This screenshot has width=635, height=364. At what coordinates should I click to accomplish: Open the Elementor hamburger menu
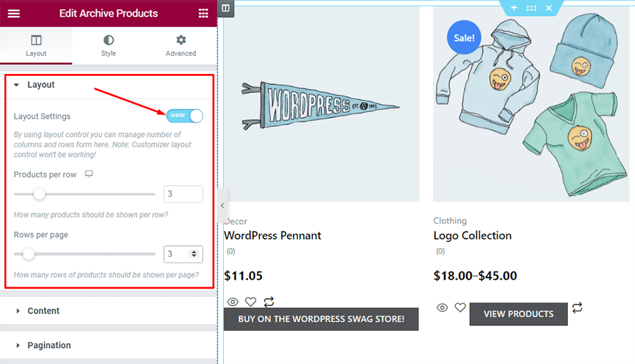coord(14,13)
